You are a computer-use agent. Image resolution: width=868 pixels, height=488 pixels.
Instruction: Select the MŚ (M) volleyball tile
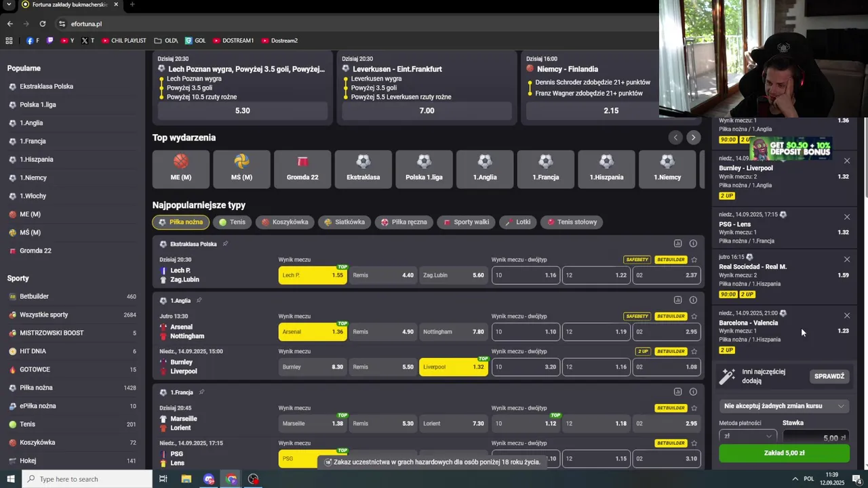pyautogui.click(x=241, y=169)
